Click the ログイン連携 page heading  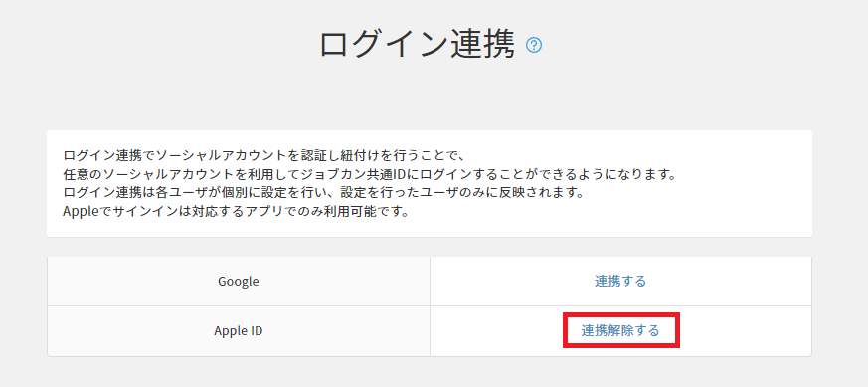(x=418, y=45)
